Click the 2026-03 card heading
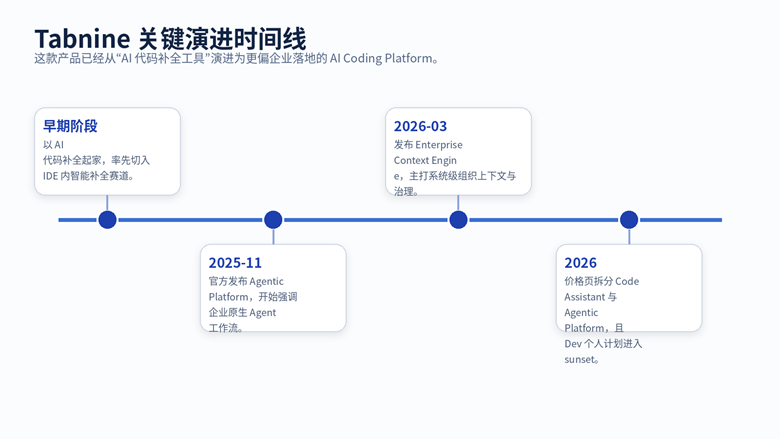 pyautogui.click(x=420, y=126)
